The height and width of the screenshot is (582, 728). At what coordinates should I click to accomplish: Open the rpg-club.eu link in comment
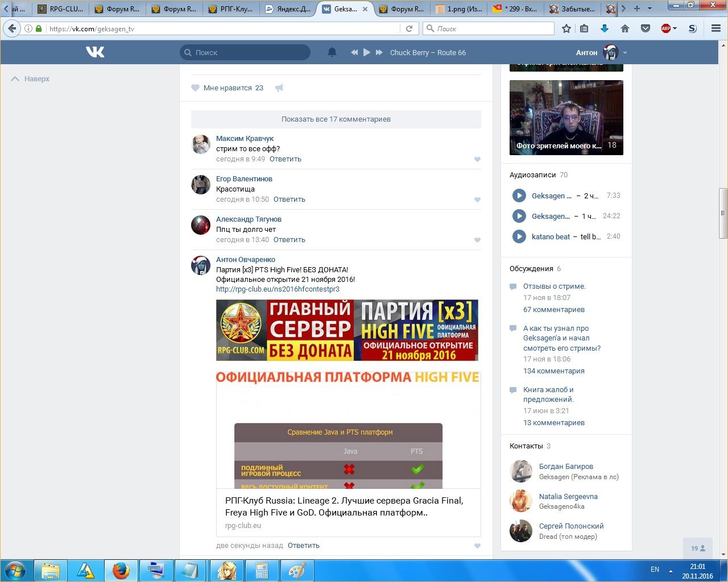point(278,289)
